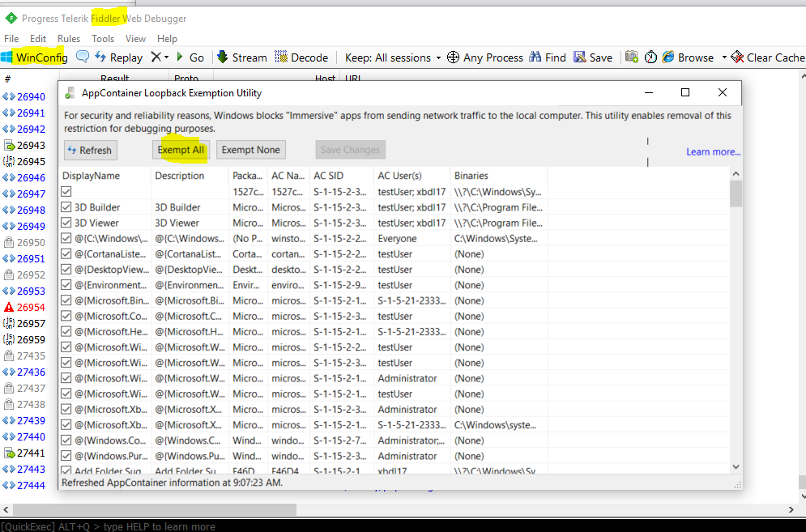Click the Comment speech bubble icon

83,57
